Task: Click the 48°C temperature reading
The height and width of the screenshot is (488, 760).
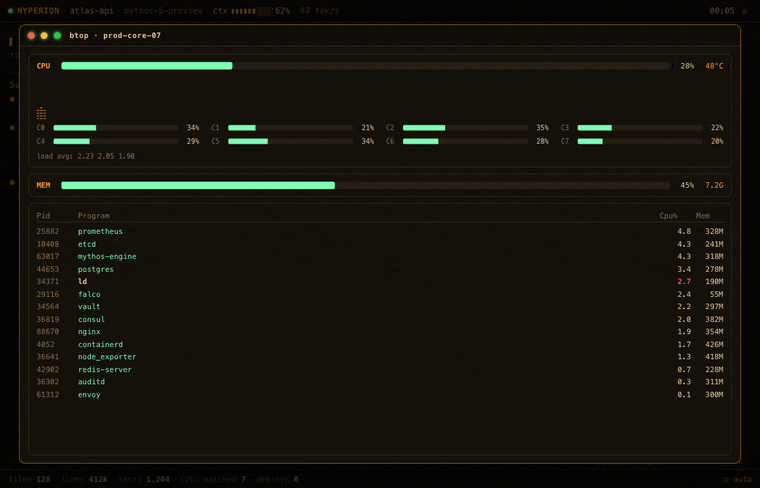Action: click(714, 66)
